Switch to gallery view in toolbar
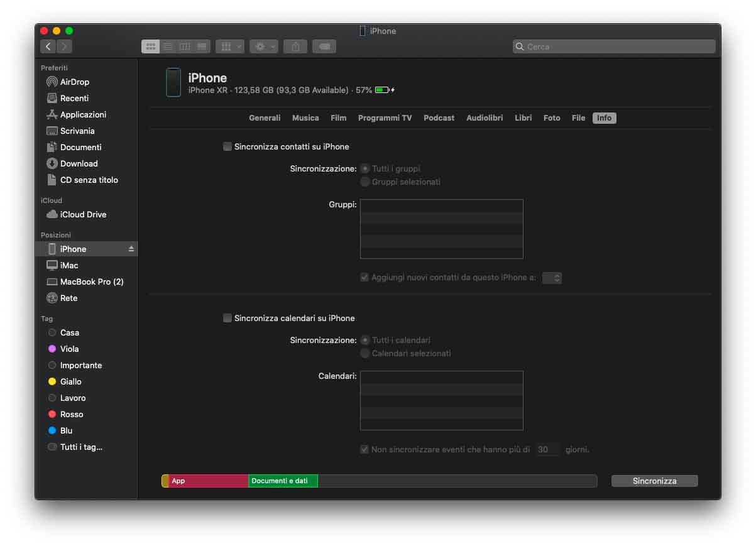Viewport: 756px width, 546px height. (x=202, y=46)
